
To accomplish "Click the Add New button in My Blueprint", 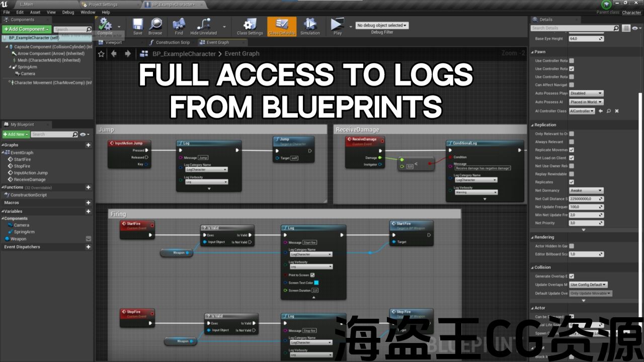I will pyautogui.click(x=16, y=134).
